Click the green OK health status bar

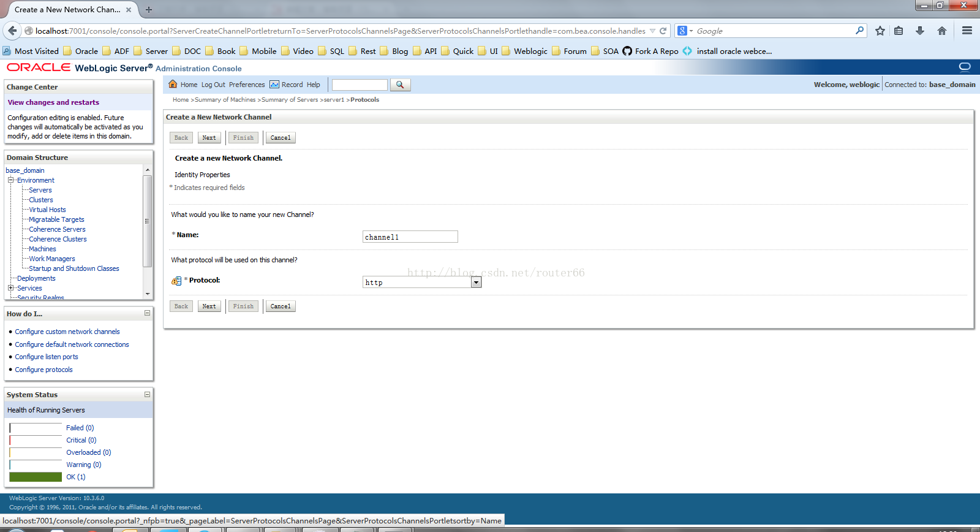click(x=36, y=477)
